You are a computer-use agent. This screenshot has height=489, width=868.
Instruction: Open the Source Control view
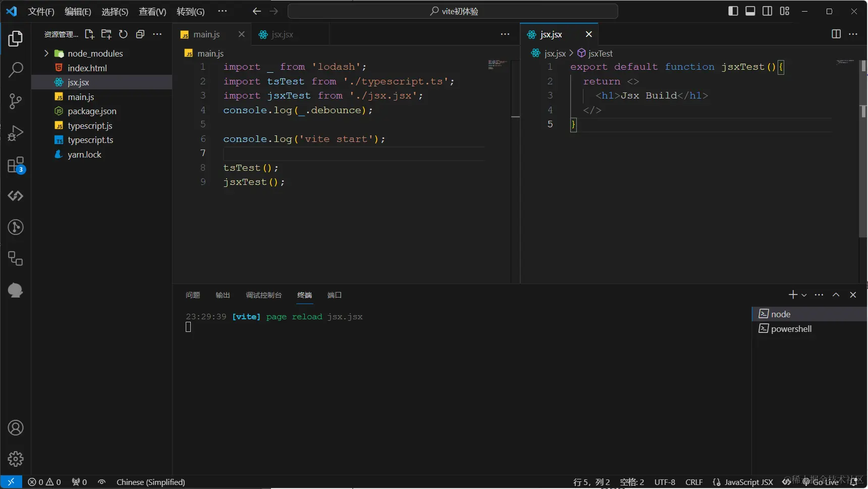click(x=16, y=101)
